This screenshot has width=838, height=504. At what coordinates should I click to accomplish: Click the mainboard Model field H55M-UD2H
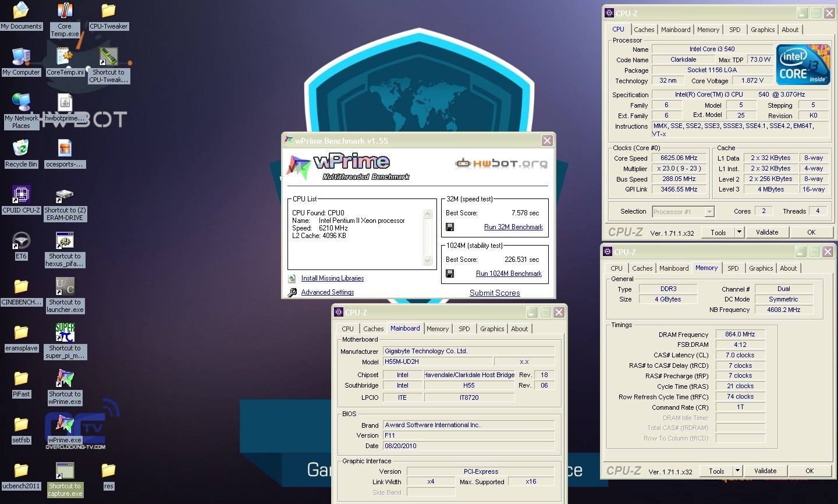[x=438, y=361]
